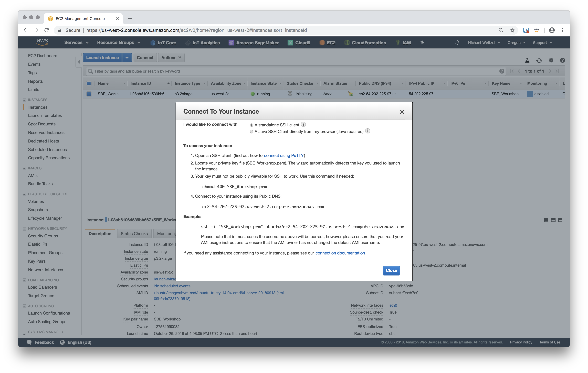Open help question mark icon
The image size is (588, 373).
point(562,60)
